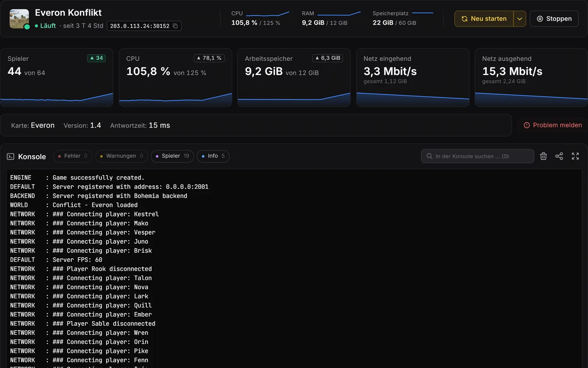Click the header CPU 105,8 % value

tap(244, 23)
